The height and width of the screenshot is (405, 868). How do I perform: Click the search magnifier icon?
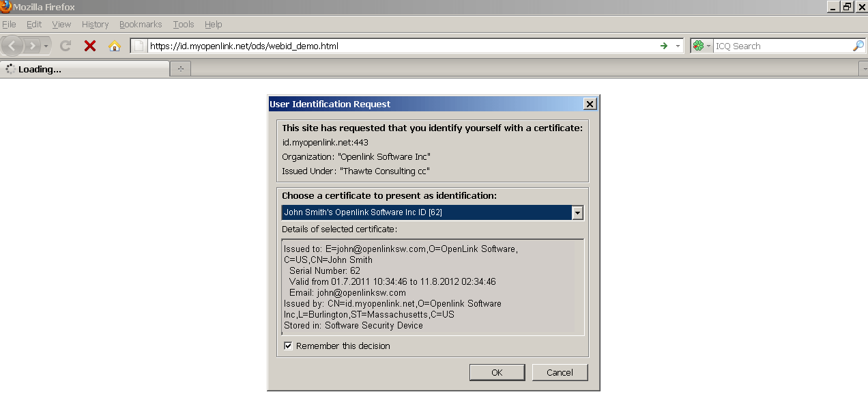click(x=858, y=46)
